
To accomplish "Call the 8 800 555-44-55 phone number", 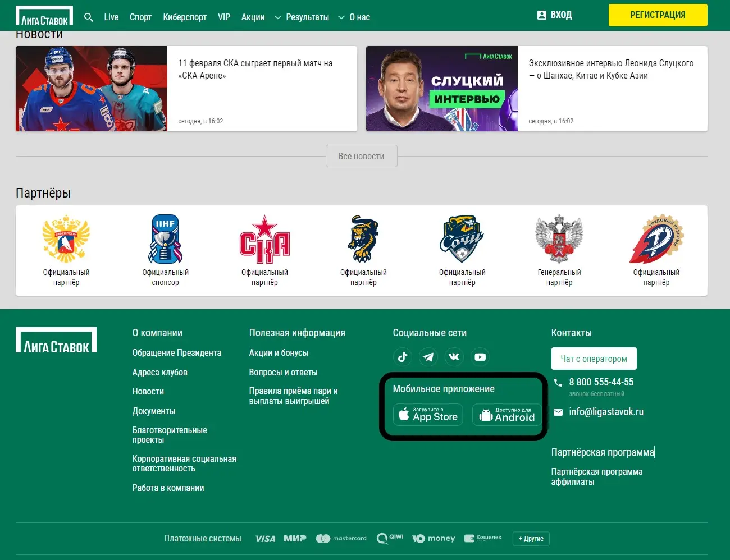I will click(x=601, y=382).
